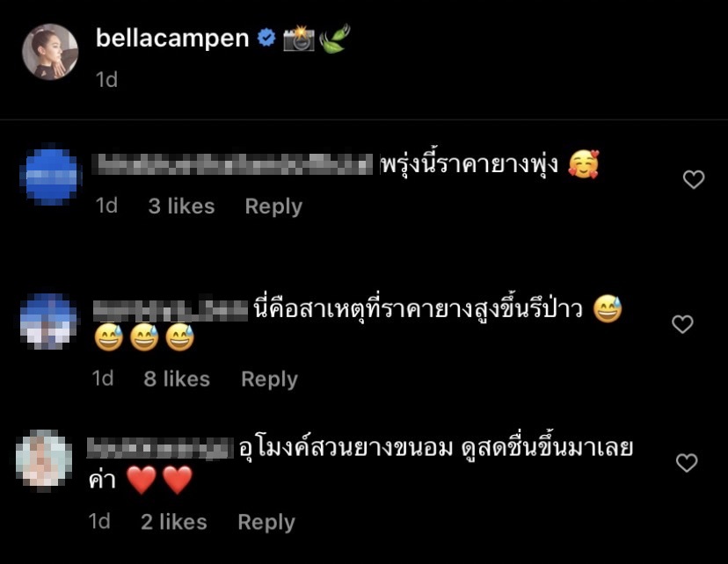Reply to the comment with 8 likes
Screen dimensions: 728x564
click(x=269, y=380)
